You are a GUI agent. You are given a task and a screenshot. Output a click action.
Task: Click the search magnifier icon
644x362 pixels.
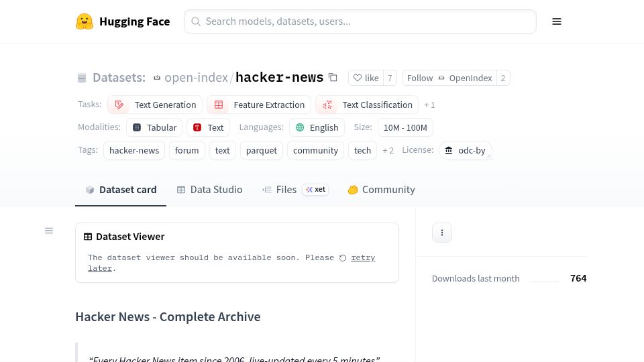(x=196, y=21)
